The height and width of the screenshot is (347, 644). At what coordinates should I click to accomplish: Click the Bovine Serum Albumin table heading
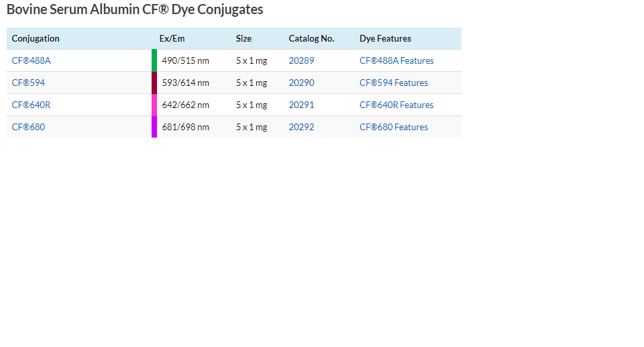135,9
